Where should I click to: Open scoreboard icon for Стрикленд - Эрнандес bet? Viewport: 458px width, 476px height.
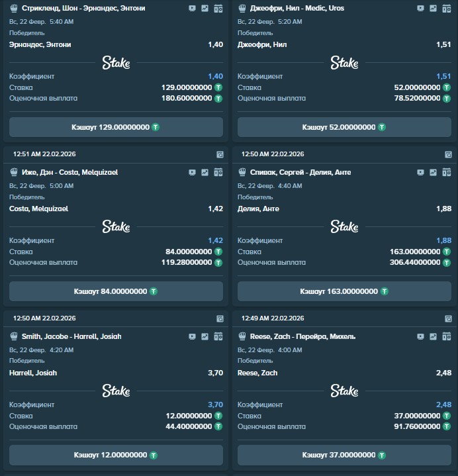218,9
